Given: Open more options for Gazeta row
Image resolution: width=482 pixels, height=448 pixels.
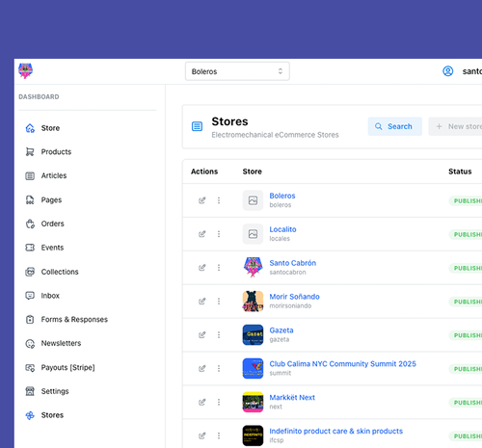Looking at the screenshot, I should [x=219, y=335].
